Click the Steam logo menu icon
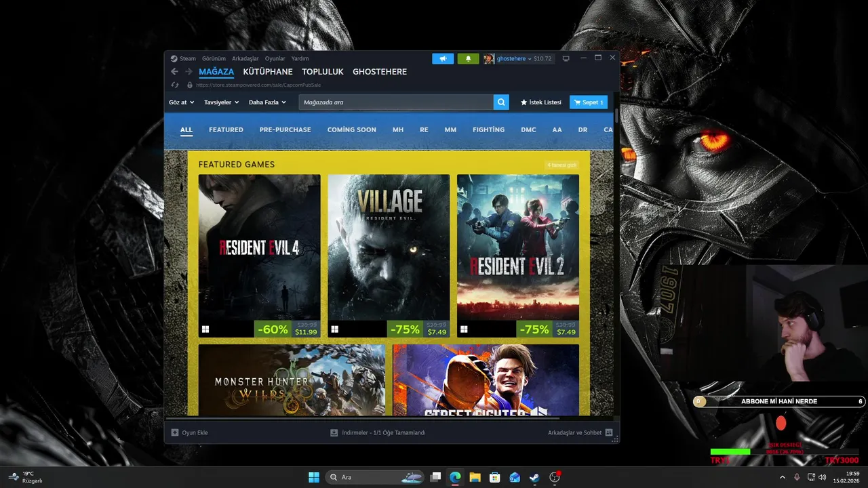The image size is (868, 488). [x=174, y=58]
